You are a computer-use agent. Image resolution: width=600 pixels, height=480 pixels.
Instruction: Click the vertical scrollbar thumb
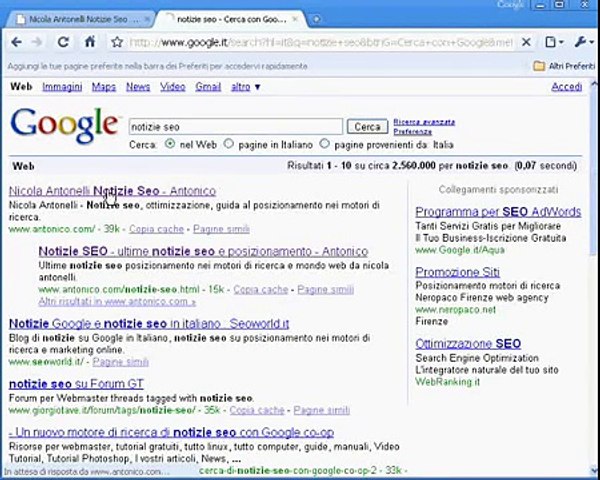[594, 172]
